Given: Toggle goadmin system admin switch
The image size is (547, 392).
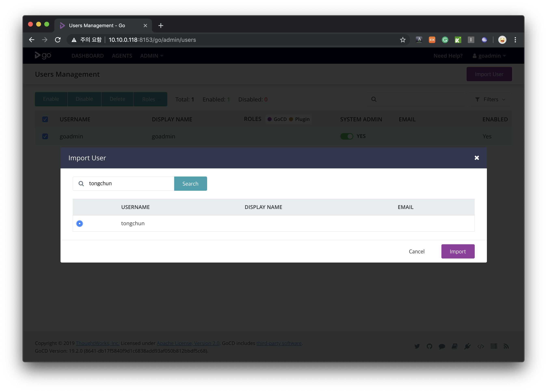Looking at the screenshot, I should 347,136.
